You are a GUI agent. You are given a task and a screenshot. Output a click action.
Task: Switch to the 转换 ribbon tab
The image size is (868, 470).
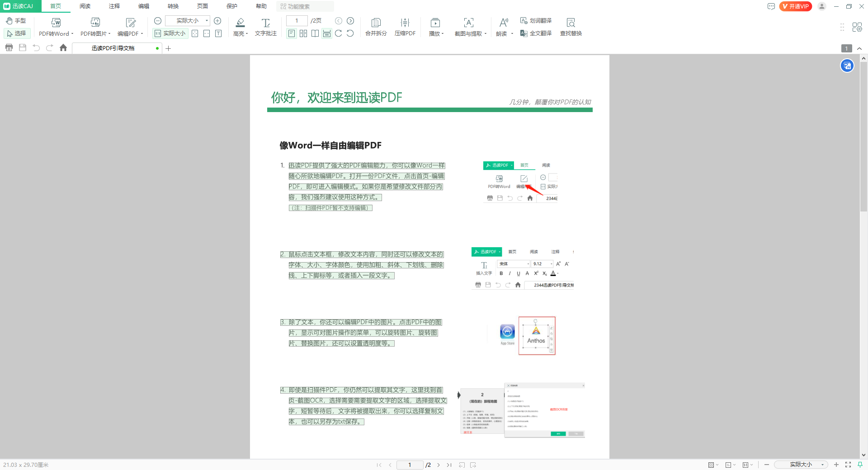pyautogui.click(x=172, y=6)
